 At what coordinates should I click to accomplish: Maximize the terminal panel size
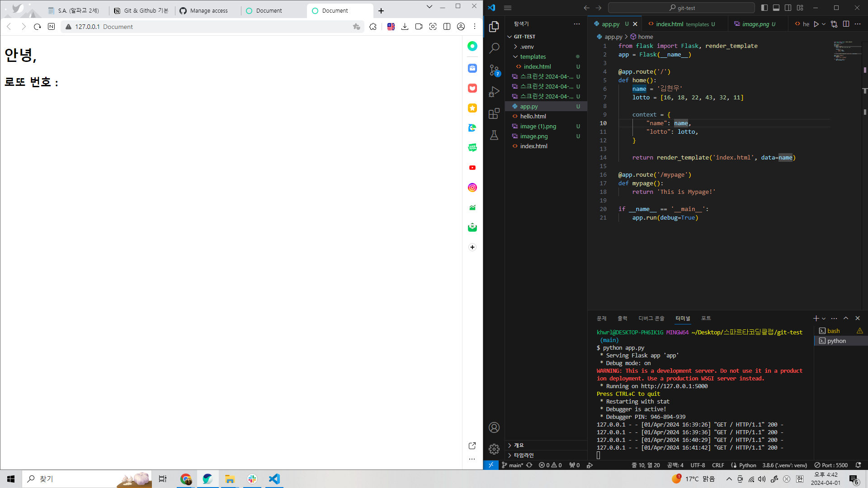(x=846, y=319)
